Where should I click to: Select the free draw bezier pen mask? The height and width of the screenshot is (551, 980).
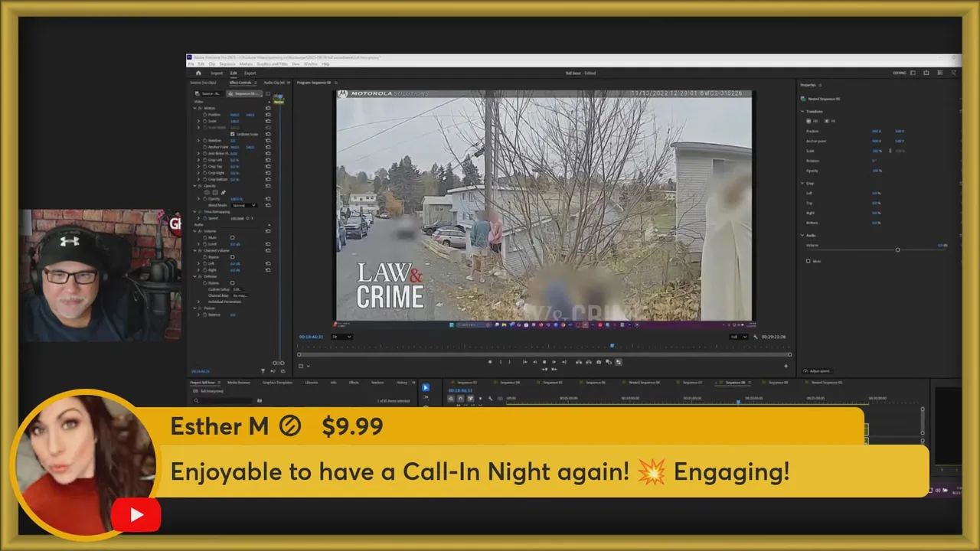[x=224, y=192]
